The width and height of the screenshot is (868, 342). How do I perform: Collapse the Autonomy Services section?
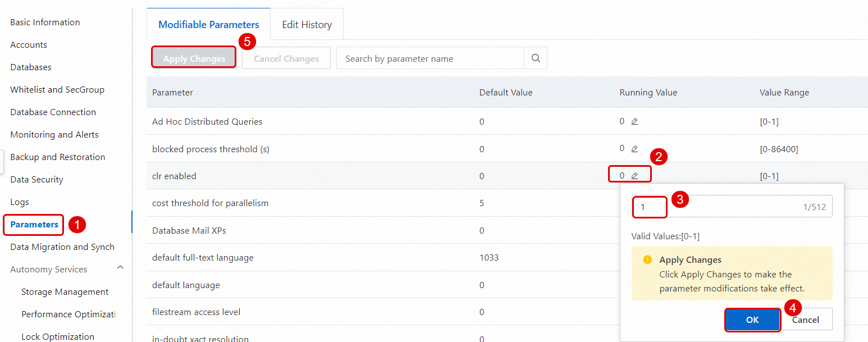click(x=120, y=268)
